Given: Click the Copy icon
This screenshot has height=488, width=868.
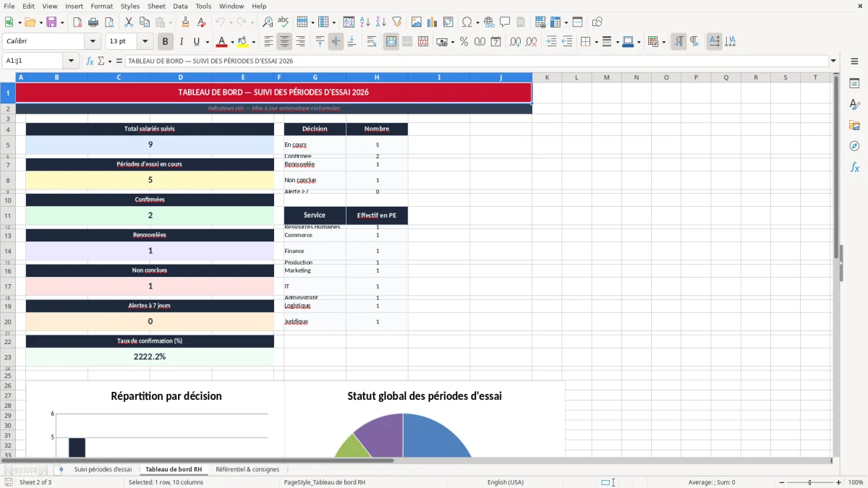Looking at the screenshot, I should pyautogui.click(x=144, y=22).
